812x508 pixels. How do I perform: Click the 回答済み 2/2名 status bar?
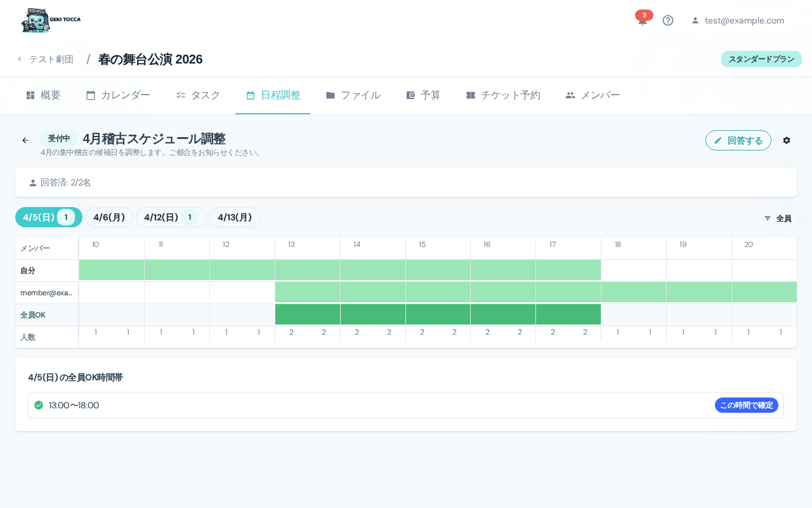pos(406,182)
